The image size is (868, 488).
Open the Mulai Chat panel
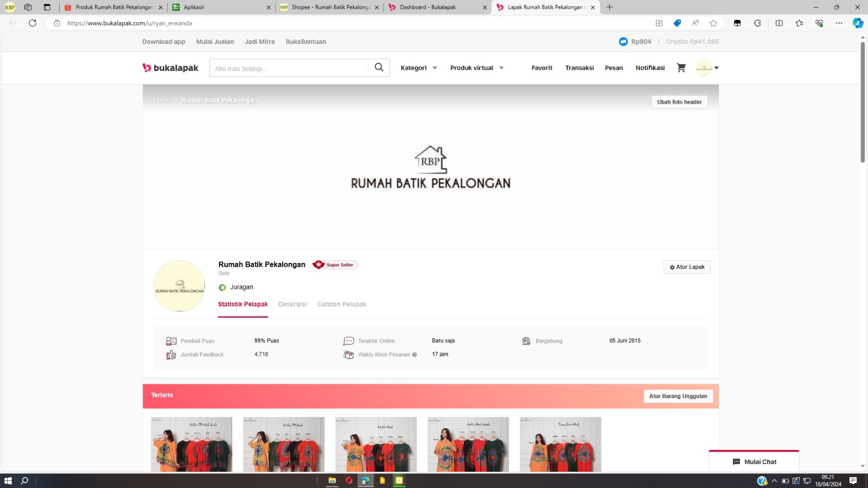coord(754,461)
